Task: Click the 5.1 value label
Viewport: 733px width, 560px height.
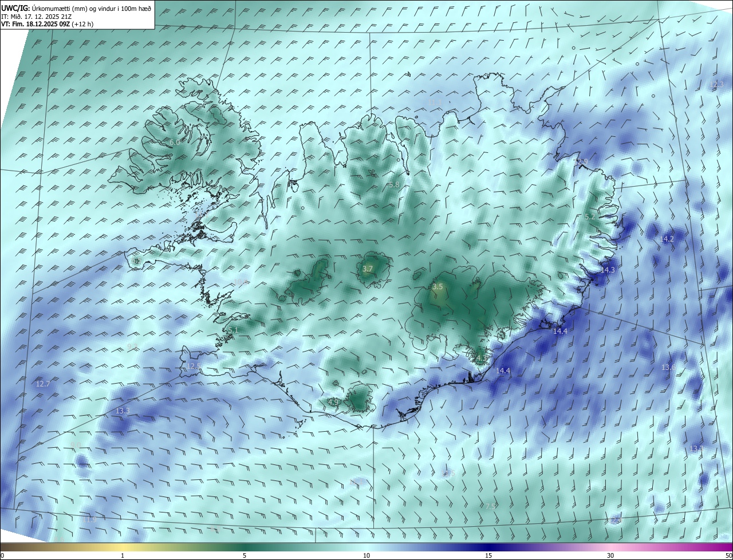Action: tap(232, 330)
